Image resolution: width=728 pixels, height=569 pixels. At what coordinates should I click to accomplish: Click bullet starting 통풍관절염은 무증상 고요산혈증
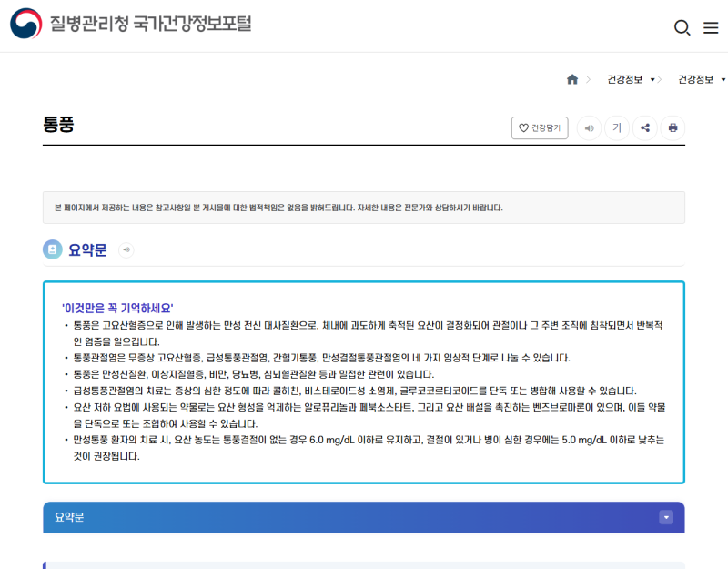click(x=322, y=358)
